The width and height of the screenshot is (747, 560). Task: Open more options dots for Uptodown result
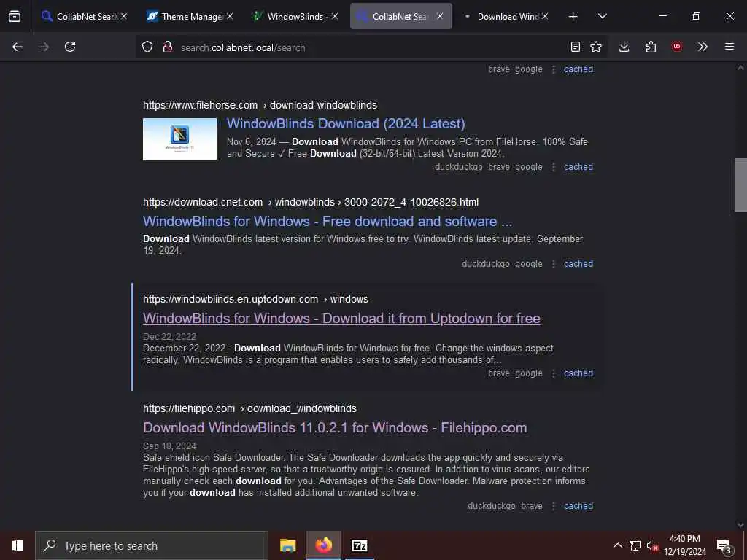pyautogui.click(x=554, y=373)
